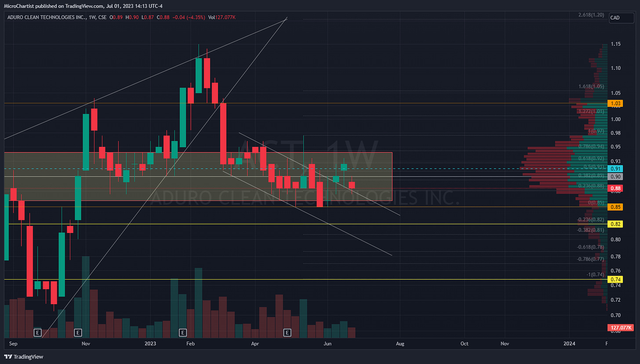Image resolution: width=640 pixels, height=364 pixels.
Task: Select the cyan 0.91 price label
Action: coord(615,168)
